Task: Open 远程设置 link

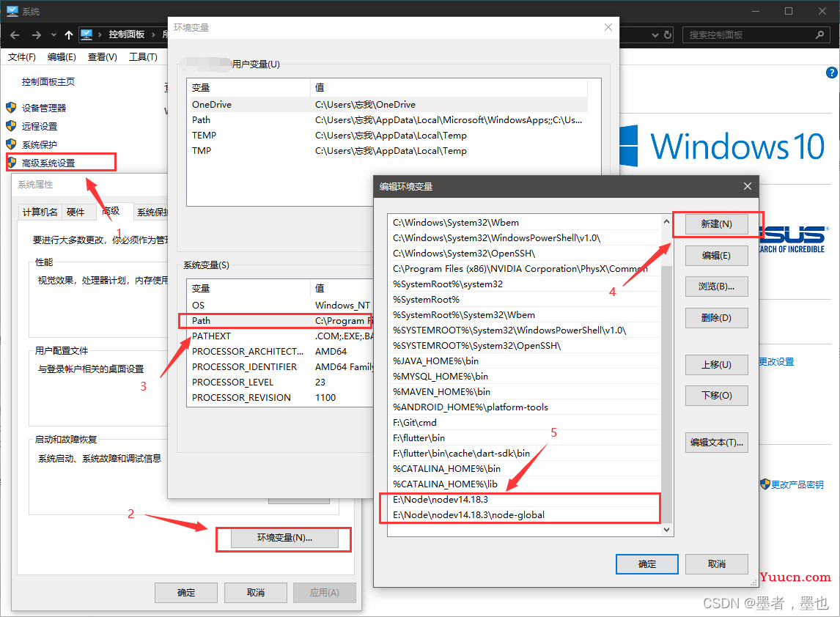Action: click(40, 126)
